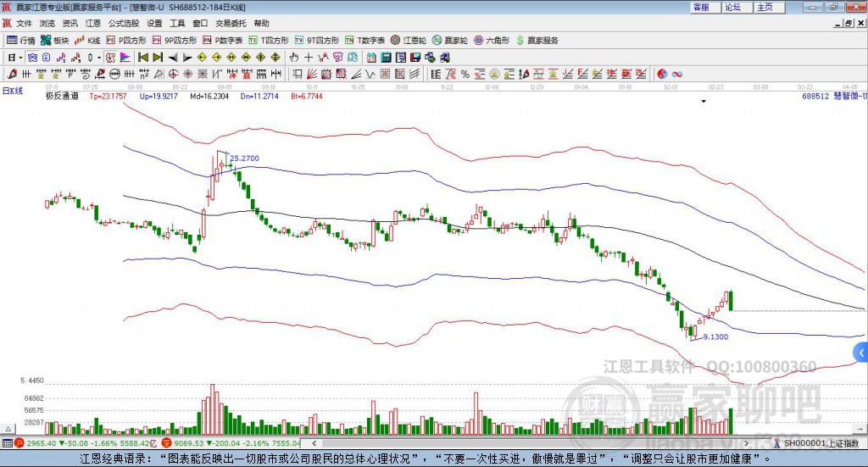Open the 文件 menu
Screen dimensions: 868x467
click(x=25, y=23)
